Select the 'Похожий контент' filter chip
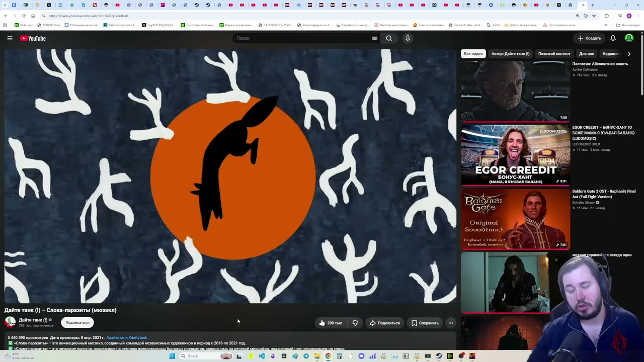The width and height of the screenshot is (644, 362). 554,54
